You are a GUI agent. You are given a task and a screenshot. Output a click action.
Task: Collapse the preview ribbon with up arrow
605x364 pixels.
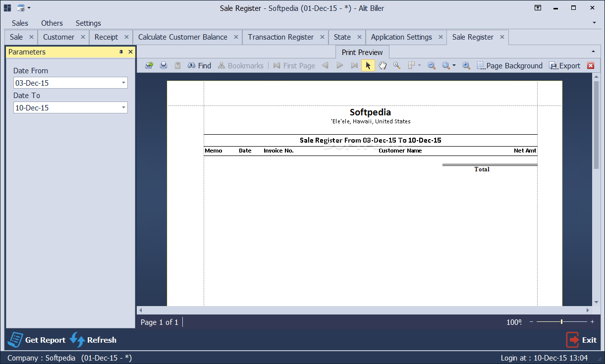(593, 52)
